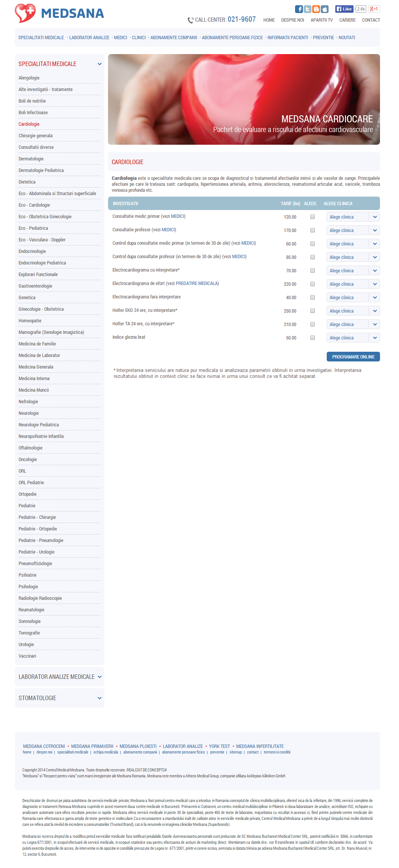Open the Twitter social icon
The height and width of the screenshot is (868, 399).
pyautogui.click(x=307, y=9)
